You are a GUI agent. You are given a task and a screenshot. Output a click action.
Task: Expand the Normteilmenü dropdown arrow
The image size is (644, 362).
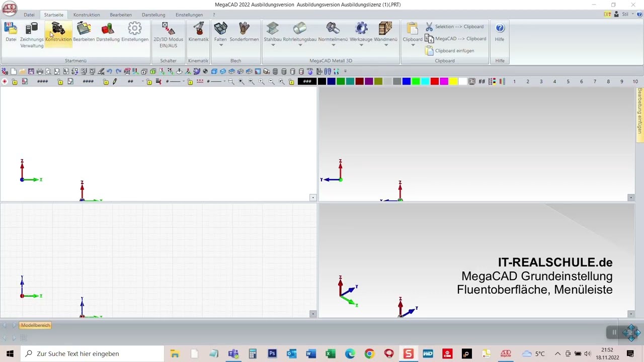tap(333, 45)
